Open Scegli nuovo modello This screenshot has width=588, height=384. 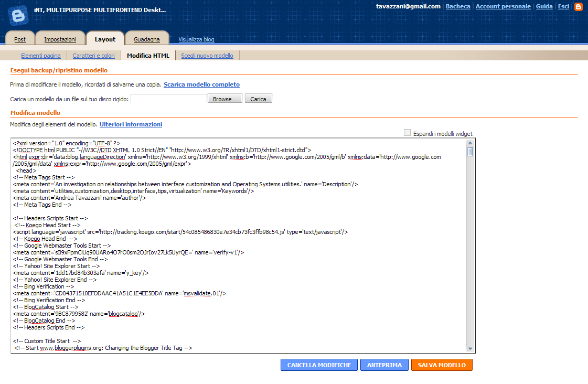207,55
